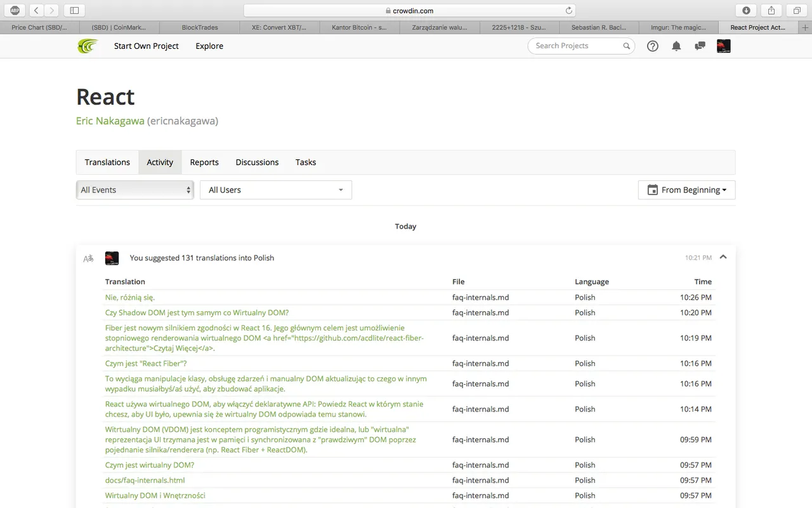The height and width of the screenshot is (508, 812).
Task: Open translation starting 'To wyciąga manipulacje klasy'
Action: (x=266, y=384)
